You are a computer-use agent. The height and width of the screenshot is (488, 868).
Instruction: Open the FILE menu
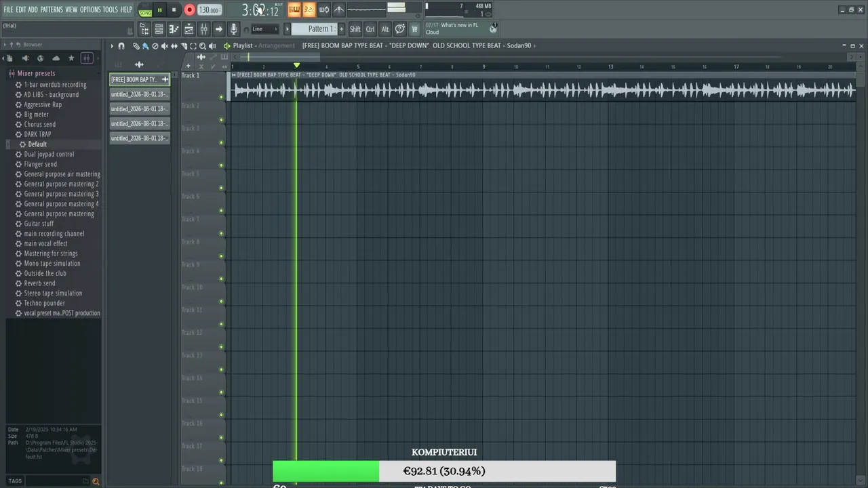click(x=8, y=9)
